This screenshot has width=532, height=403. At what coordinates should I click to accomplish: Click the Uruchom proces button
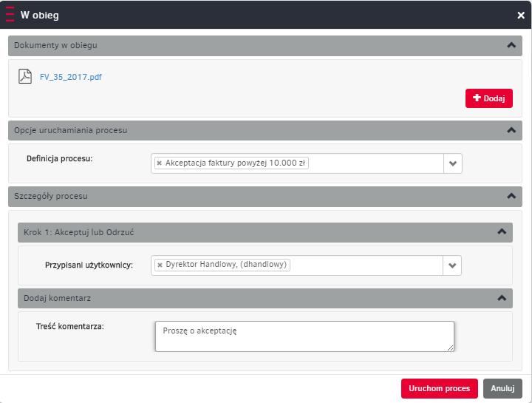(440, 388)
